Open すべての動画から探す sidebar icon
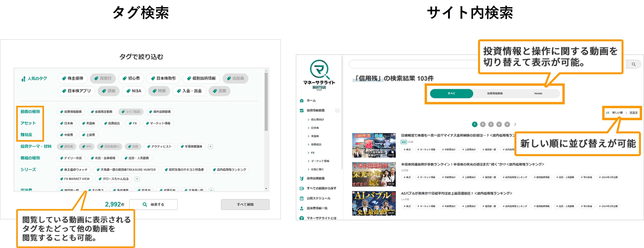The width and height of the screenshot is (644, 248). (x=302, y=188)
